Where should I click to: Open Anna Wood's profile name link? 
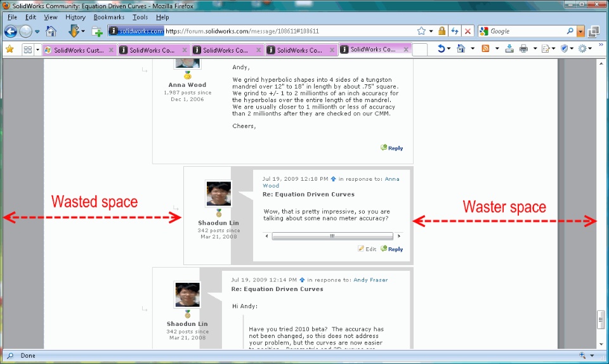click(x=187, y=84)
